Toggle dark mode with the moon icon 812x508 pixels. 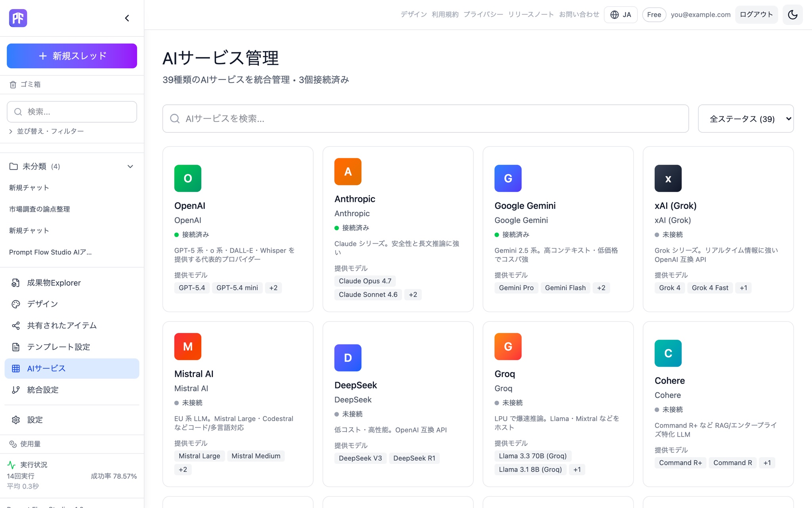[793, 15]
